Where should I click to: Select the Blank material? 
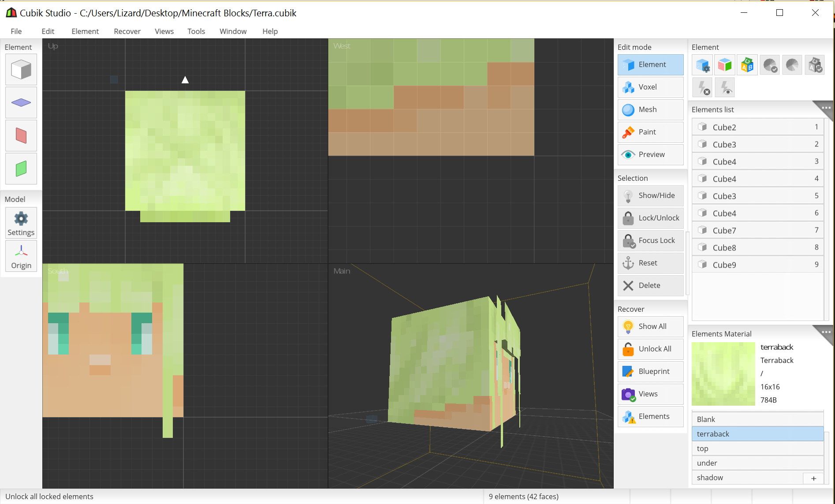point(757,419)
